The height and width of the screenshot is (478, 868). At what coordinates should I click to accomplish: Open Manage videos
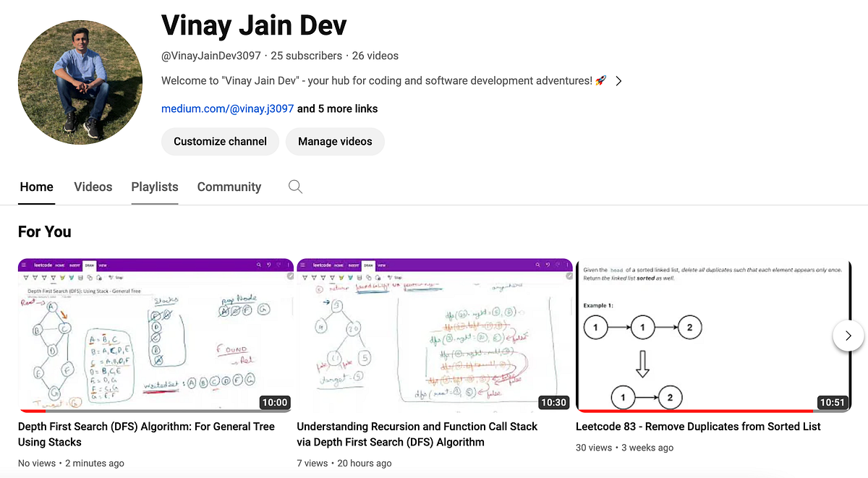pyautogui.click(x=335, y=142)
